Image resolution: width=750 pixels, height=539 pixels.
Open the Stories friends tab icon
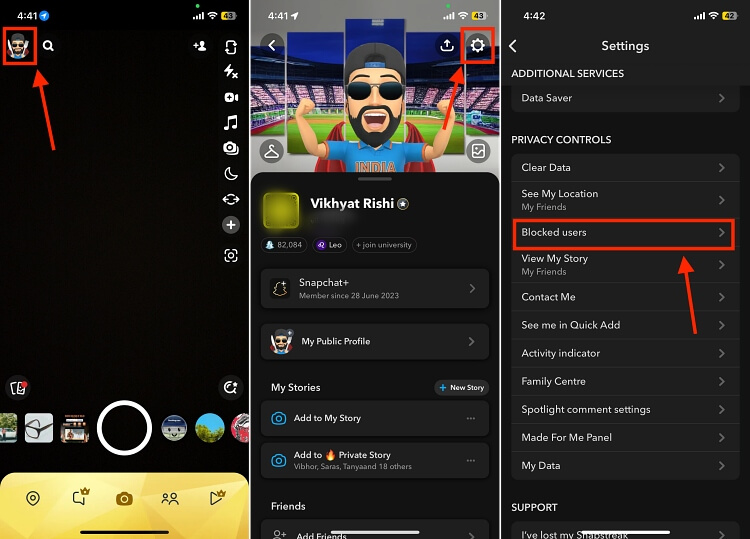click(170, 499)
